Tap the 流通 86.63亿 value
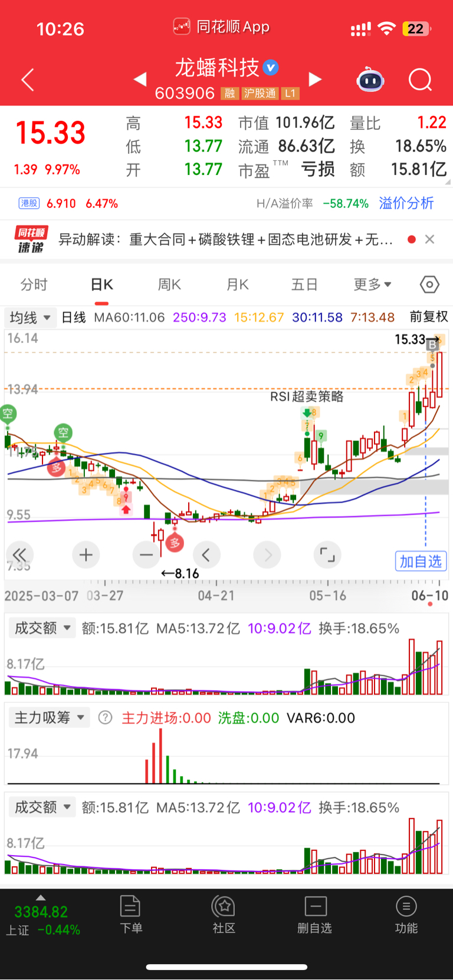This screenshot has width=453, height=980. [x=286, y=146]
